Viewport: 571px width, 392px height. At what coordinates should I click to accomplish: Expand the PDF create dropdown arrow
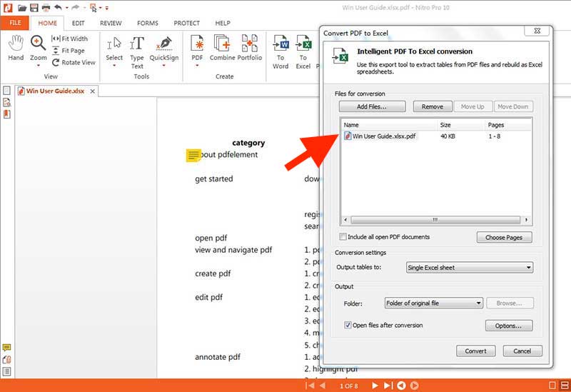[197, 66]
